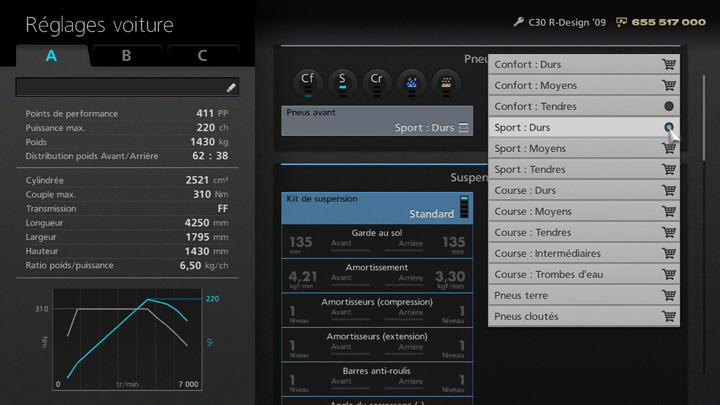The image size is (720, 405).
Task: Select the Confort : Tendres owned tire indicator
Action: (x=668, y=106)
